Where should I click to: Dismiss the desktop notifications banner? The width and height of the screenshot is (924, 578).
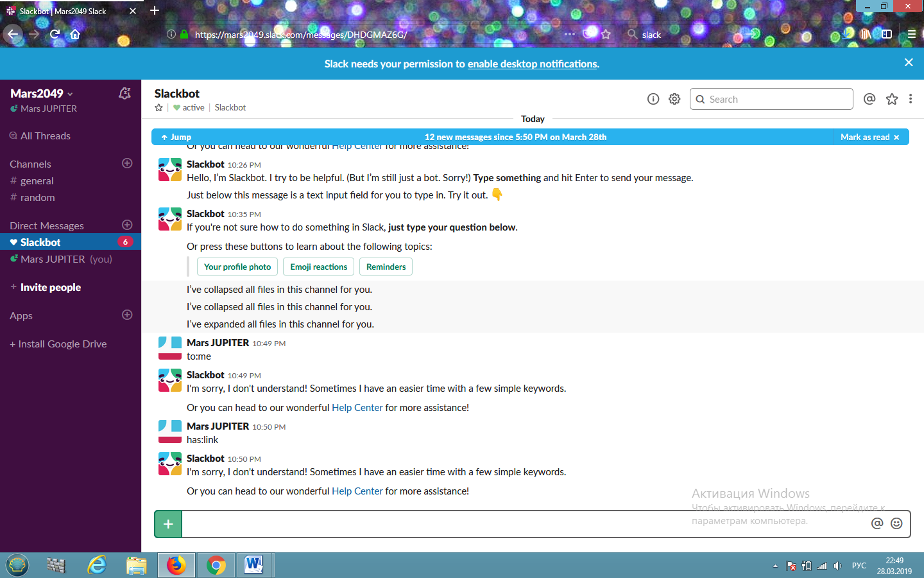909,62
